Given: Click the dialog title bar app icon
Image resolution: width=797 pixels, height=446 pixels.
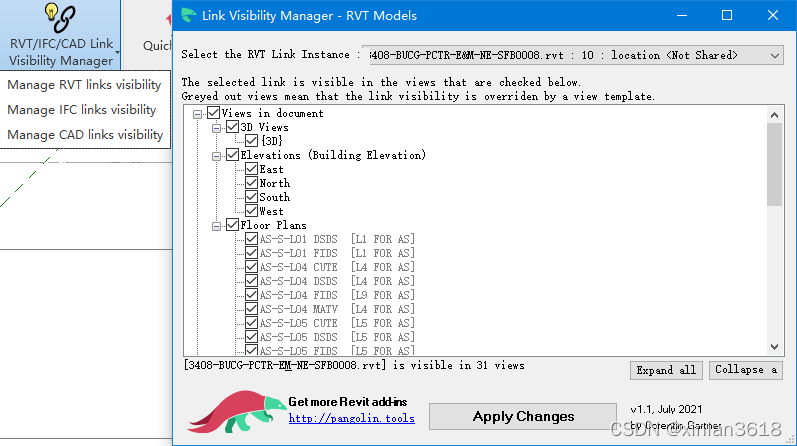Looking at the screenshot, I should coord(189,15).
